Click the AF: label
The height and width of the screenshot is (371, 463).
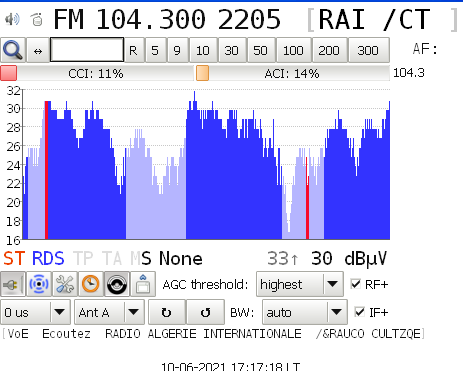(425, 49)
